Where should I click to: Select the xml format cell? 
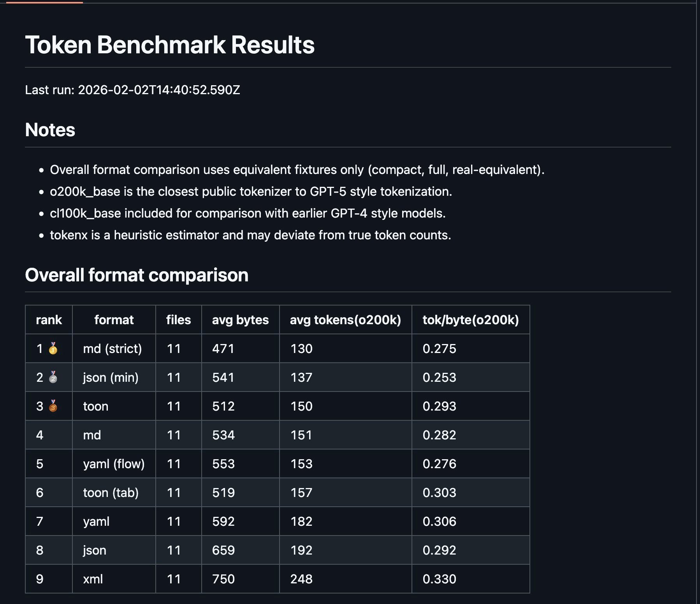[x=93, y=579]
